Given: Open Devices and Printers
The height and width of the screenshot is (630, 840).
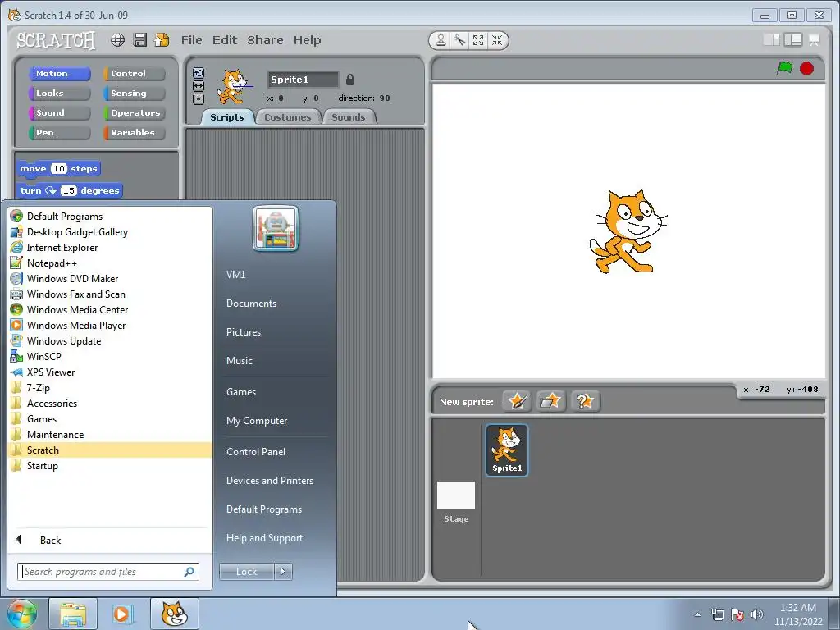Looking at the screenshot, I should coord(269,481).
